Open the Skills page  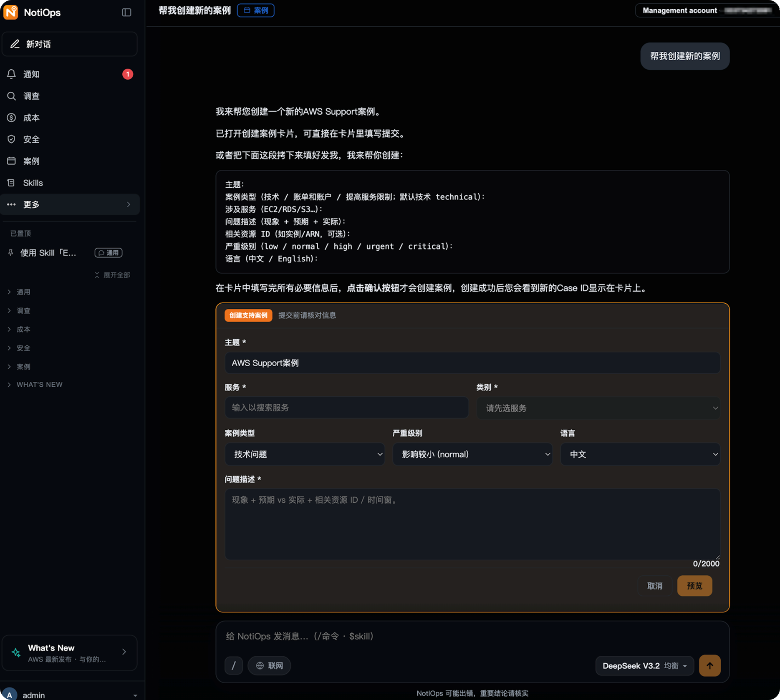[x=70, y=183]
